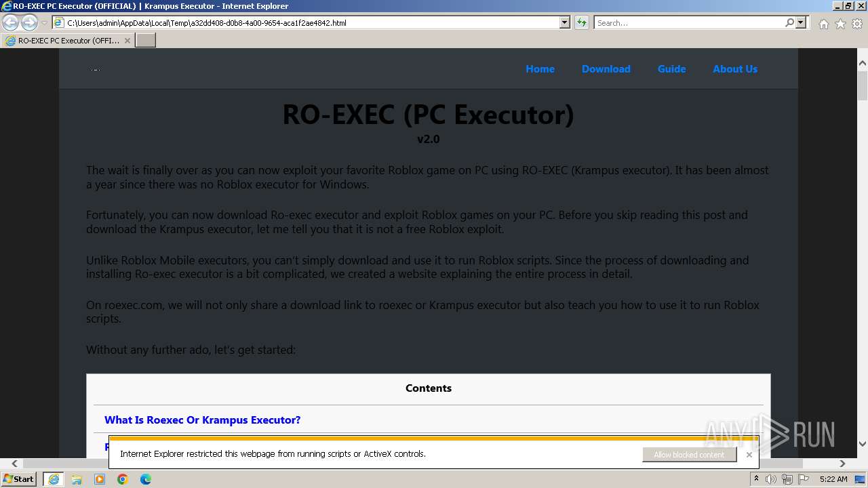The width and height of the screenshot is (868, 488).
Task: Click the v2.0 version text
Action: pos(429,139)
